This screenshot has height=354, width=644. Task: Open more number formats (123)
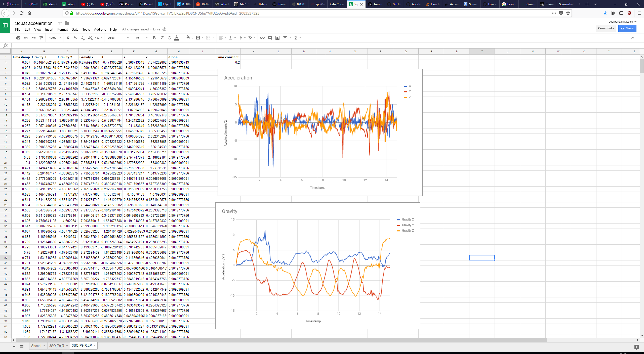[x=99, y=38]
